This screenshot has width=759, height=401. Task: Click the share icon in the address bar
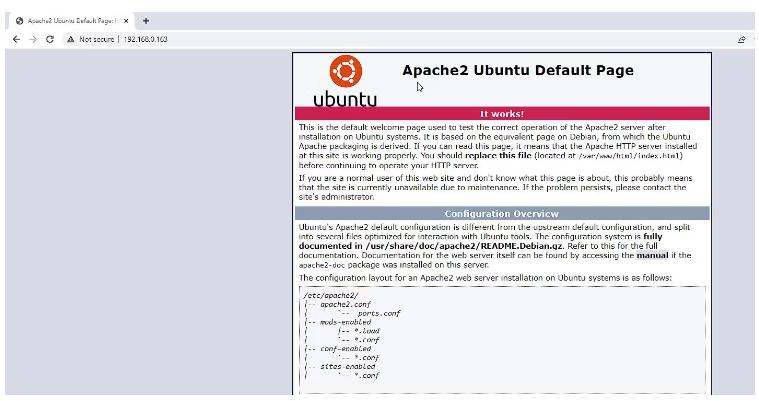pyautogui.click(x=742, y=39)
